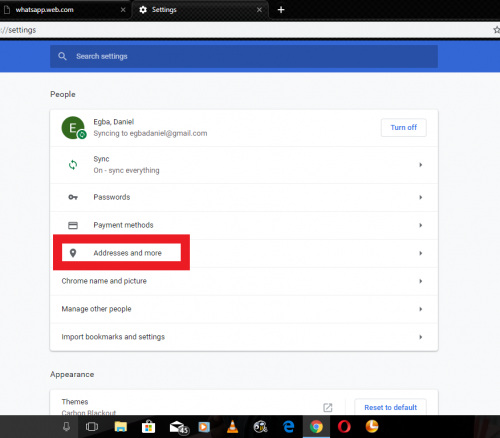Close the Settings tab
The image size is (500, 438).
[259, 10]
